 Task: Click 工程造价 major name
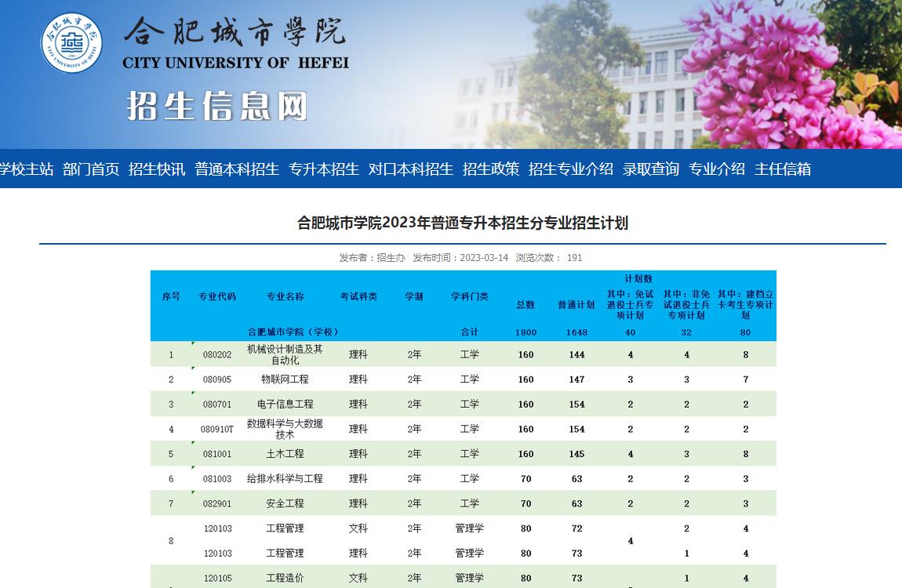pyautogui.click(x=286, y=578)
